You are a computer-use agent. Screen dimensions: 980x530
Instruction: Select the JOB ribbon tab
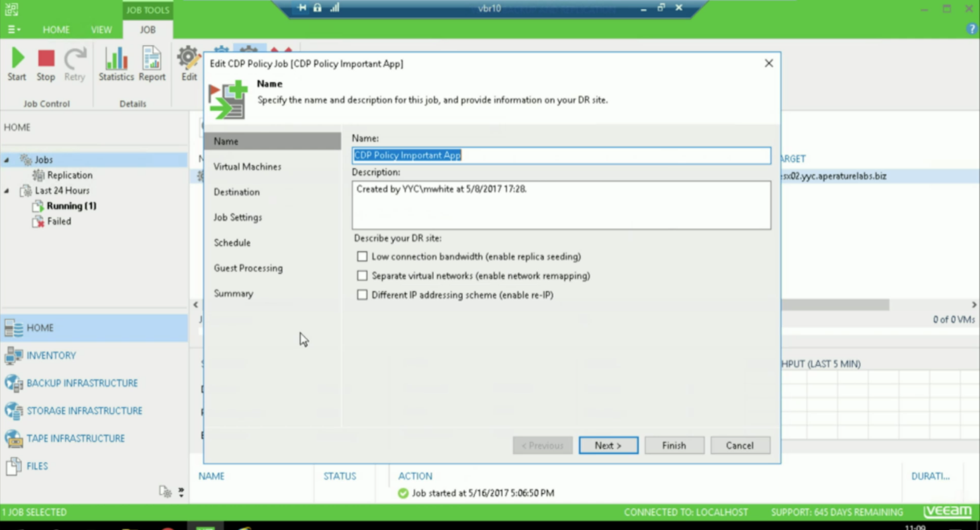tap(148, 30)
